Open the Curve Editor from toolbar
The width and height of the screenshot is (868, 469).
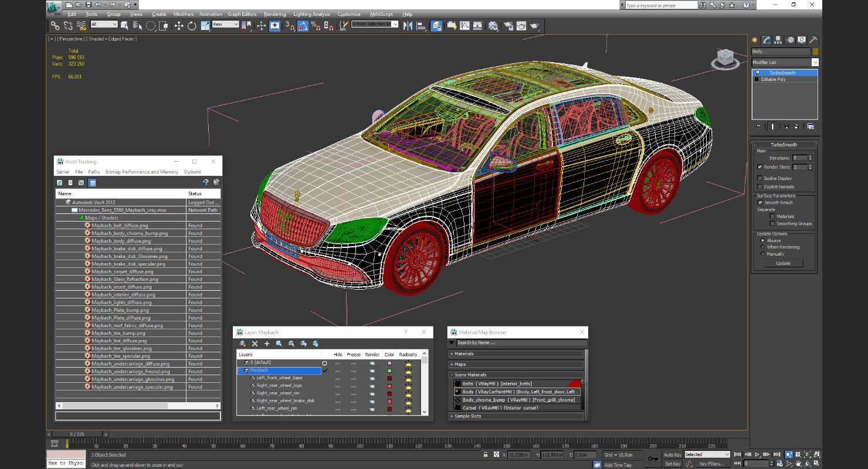tap(464, 26)
